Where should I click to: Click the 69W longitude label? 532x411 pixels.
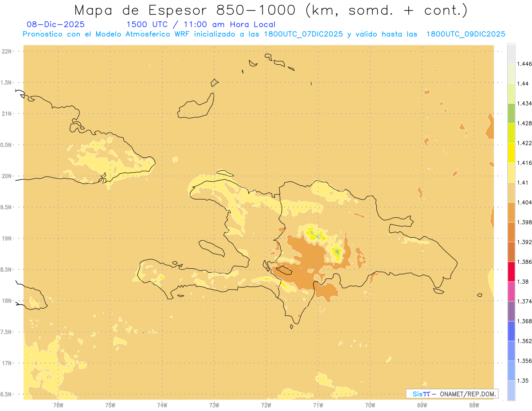click(x=422, y=405)
